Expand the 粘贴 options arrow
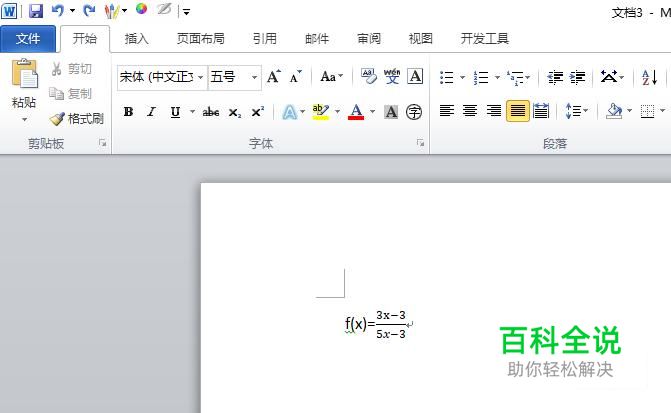 pos(24,119)
